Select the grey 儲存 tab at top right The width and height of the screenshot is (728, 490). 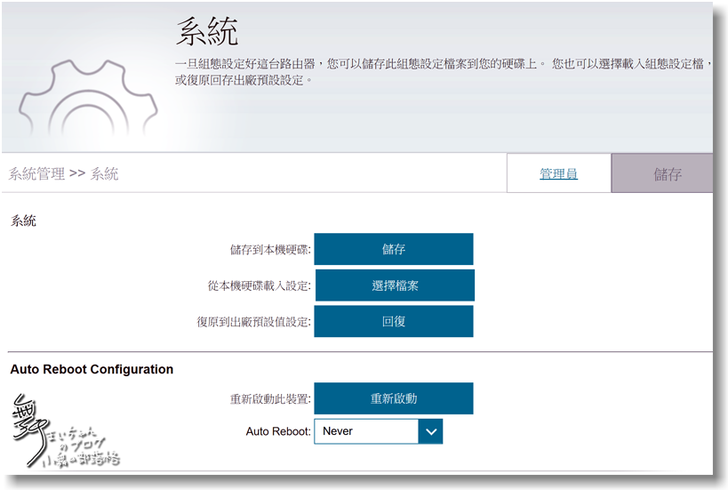[667, 174]
